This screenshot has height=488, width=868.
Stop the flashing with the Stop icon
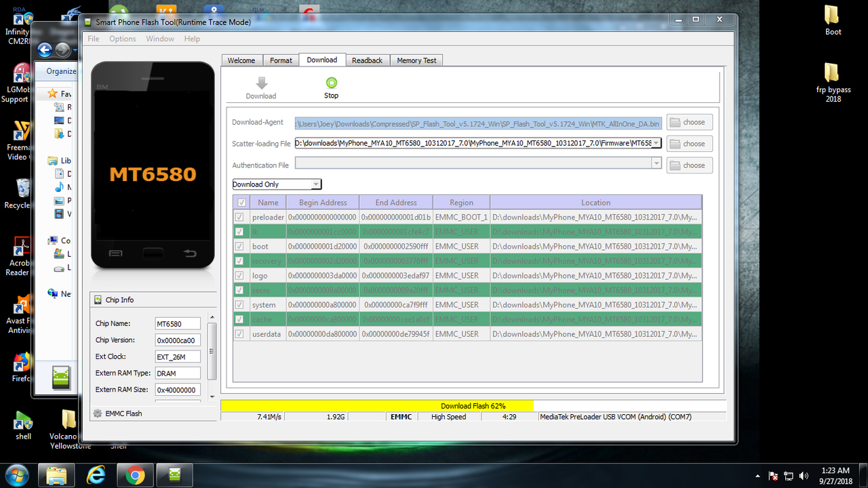pyautogui.click(x=331, y=83)
